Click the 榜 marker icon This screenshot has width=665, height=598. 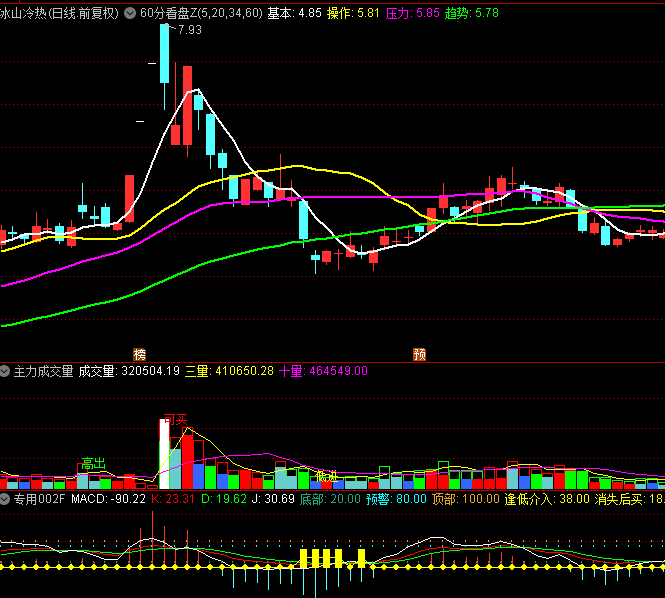click(140, 354)
